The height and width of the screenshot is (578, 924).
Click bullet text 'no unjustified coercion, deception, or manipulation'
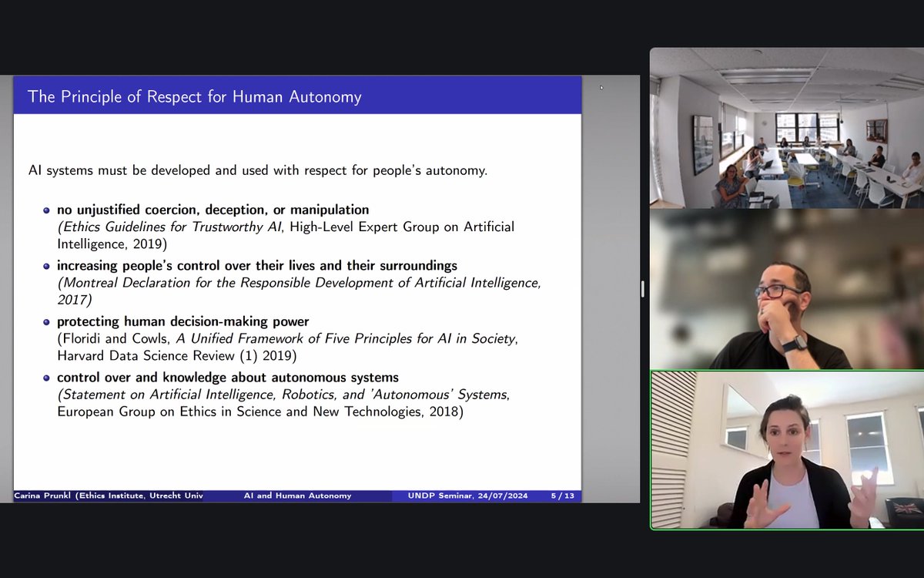pos(213,210)
